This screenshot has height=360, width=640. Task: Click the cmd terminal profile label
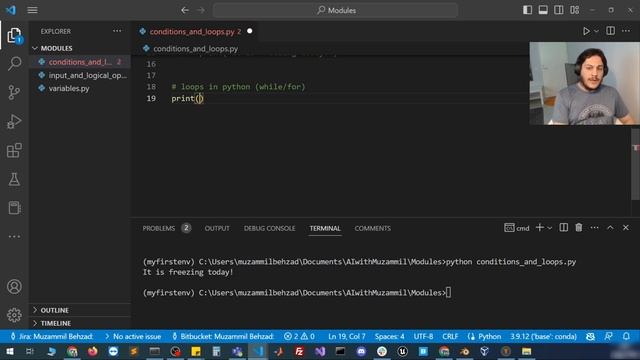(x=517, y=228)
